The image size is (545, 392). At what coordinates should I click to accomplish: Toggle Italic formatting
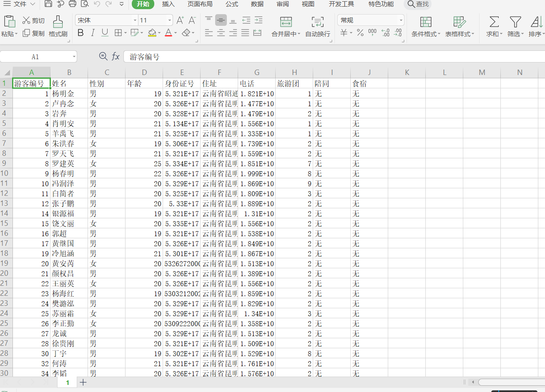click(x=93, y=32)
